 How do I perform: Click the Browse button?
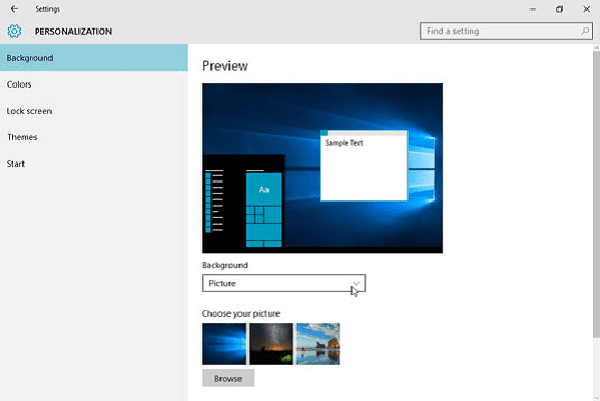click(228, 378)
